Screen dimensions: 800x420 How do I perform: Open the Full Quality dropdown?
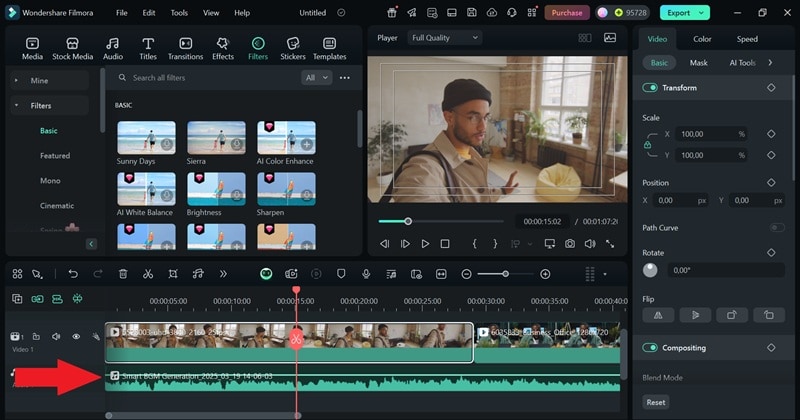click(x=444, y=38)
